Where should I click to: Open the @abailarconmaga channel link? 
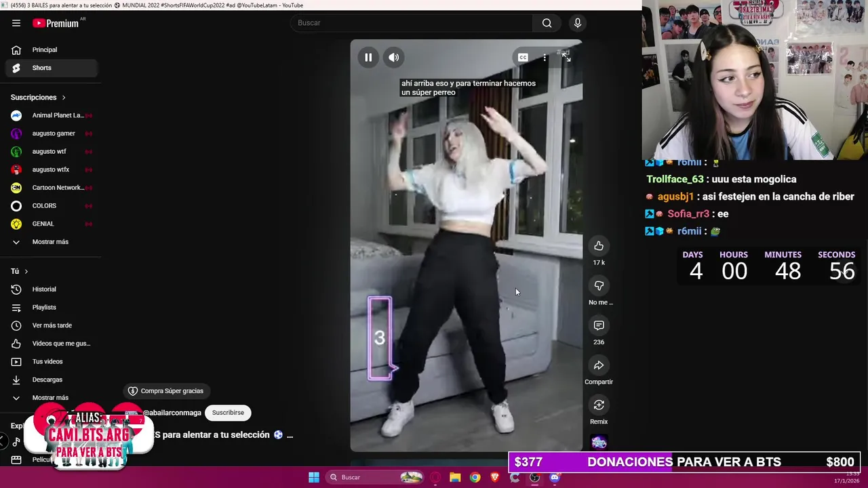tap(172, 413)
